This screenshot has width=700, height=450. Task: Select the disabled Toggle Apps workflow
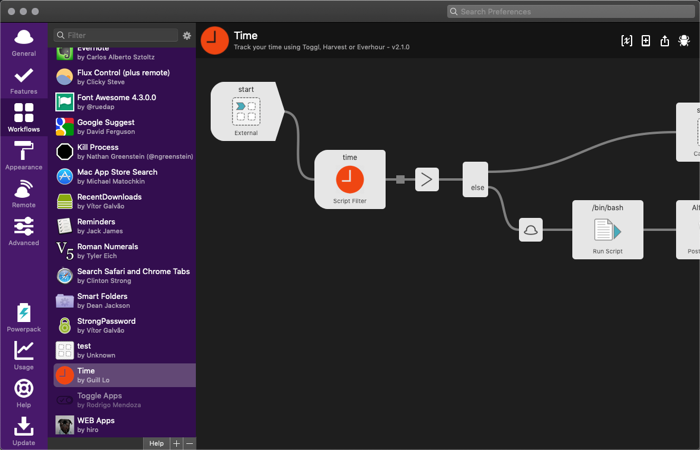[x=125, y=400]
